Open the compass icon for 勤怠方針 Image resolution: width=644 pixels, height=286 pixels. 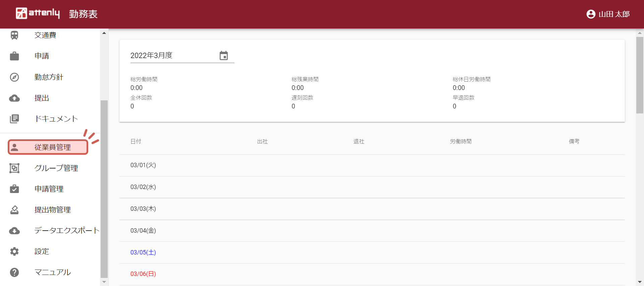pos(14,77)
